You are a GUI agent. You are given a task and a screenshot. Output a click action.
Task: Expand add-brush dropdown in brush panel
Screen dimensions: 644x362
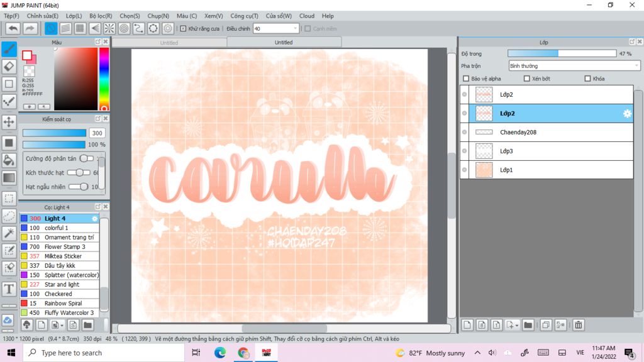click(62, 326)
